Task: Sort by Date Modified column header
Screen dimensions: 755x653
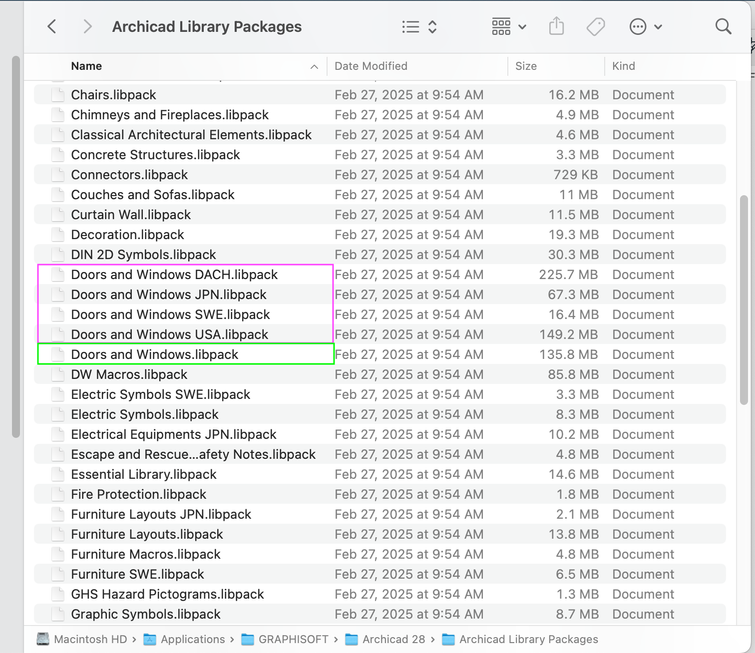Action: (x=371, y=66)
